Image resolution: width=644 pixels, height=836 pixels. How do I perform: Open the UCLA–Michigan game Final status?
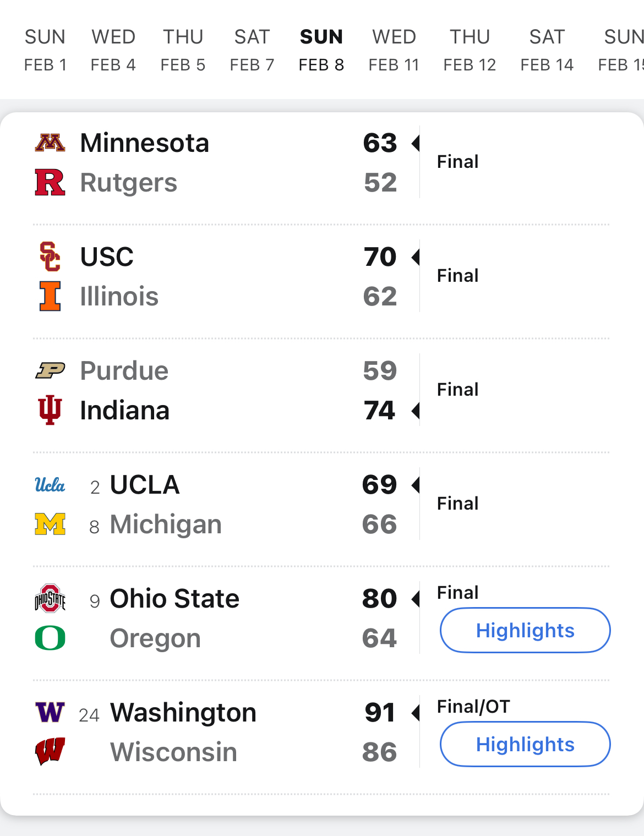(457, 504)
